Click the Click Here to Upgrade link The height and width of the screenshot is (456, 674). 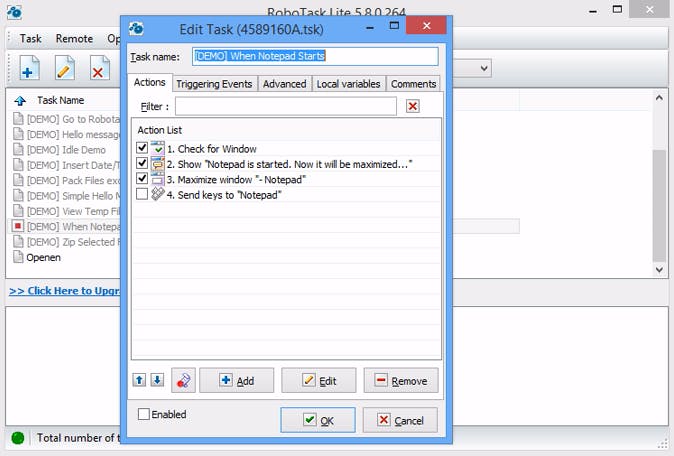coord(65,291)
